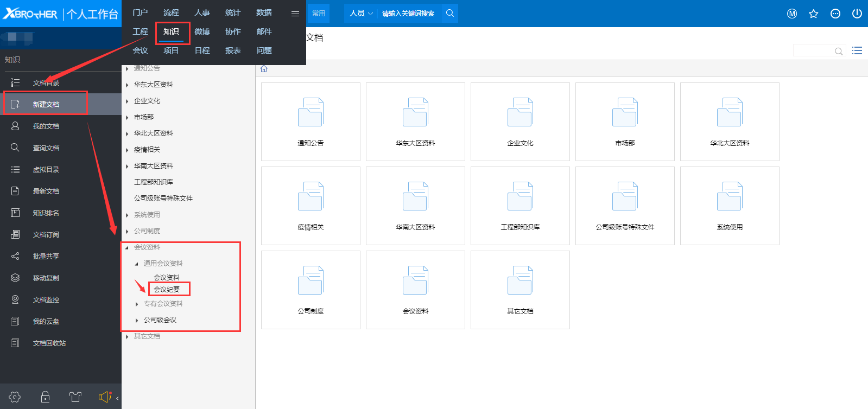Open 文档回收站 in the sidebar
This screenshot has height=409, width=868.
49,343
